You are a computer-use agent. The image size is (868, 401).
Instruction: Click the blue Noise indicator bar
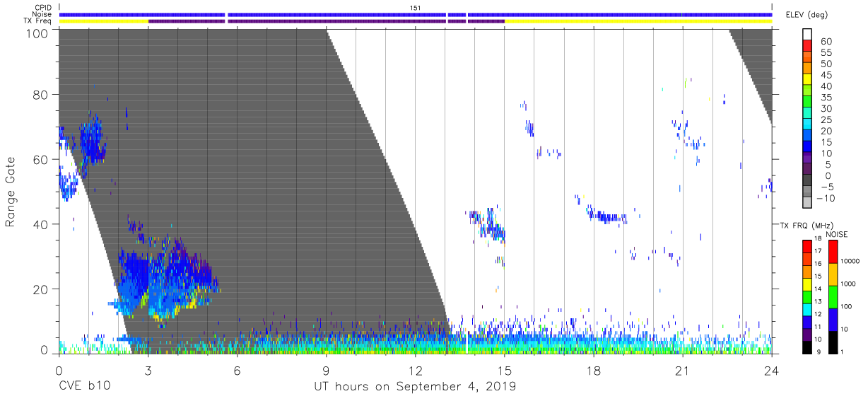(x=415, y=14)
